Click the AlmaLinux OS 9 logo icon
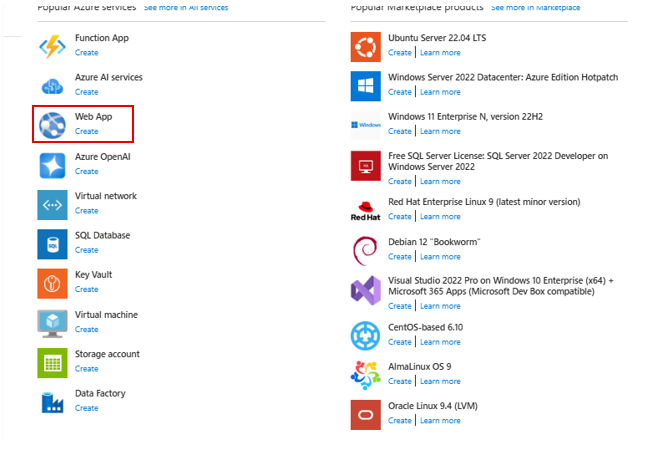 tap(366, 375)
